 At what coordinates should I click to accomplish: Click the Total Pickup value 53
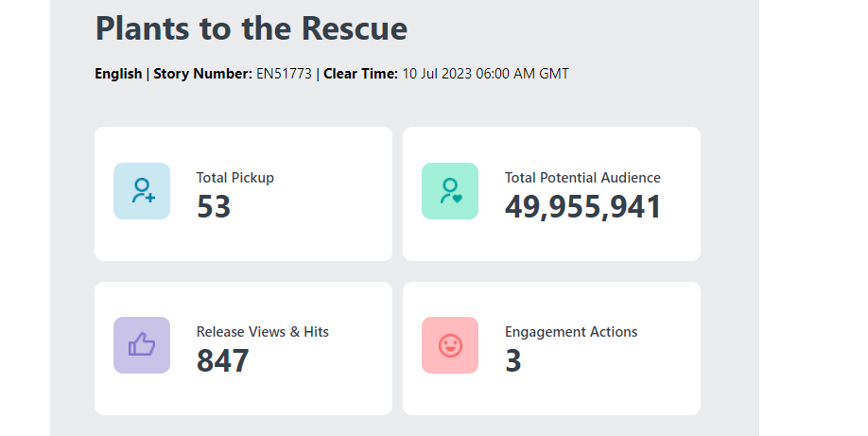click(214, 207)
